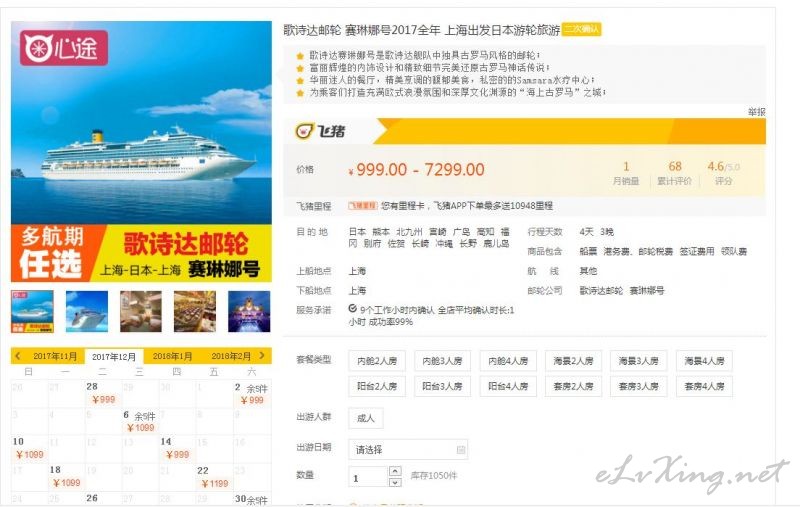Decrease quantity with the down stepper arrow
This screenshot has width=800, height=507.
pos(395,482)
